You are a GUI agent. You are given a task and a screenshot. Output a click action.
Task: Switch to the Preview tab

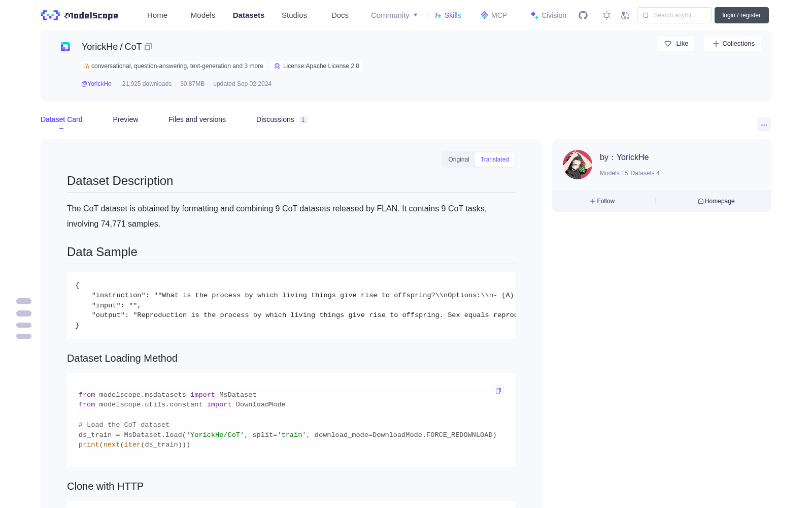(125, 119)
